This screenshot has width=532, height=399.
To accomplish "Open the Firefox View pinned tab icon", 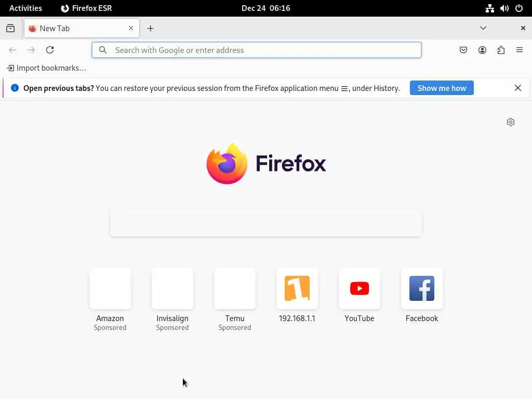I will coord(10,29).
